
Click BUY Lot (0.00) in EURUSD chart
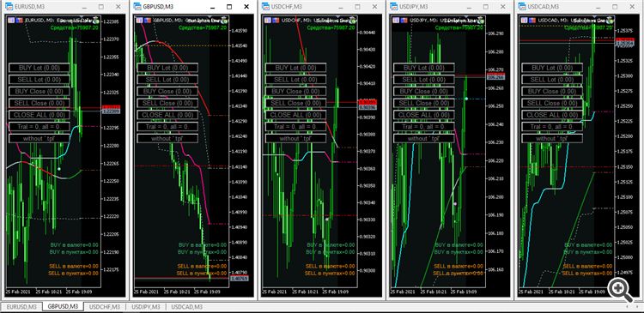pyautogui.click(x=39, y=68)
